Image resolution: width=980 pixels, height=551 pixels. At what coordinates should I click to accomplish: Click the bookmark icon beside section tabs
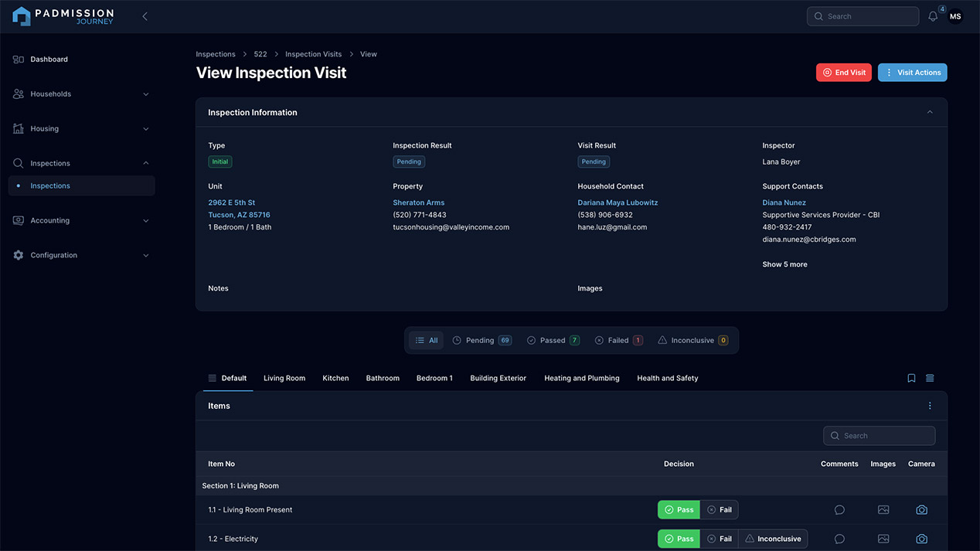click(x=911, y=379)
